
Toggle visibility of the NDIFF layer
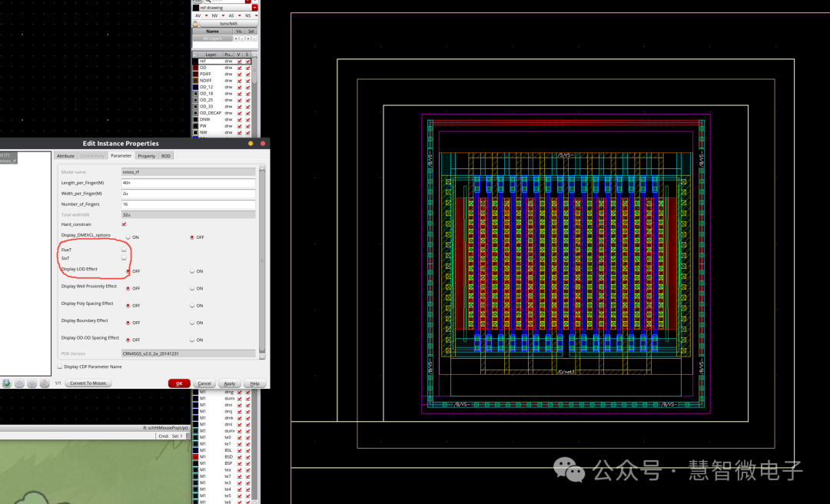(239, 81)
